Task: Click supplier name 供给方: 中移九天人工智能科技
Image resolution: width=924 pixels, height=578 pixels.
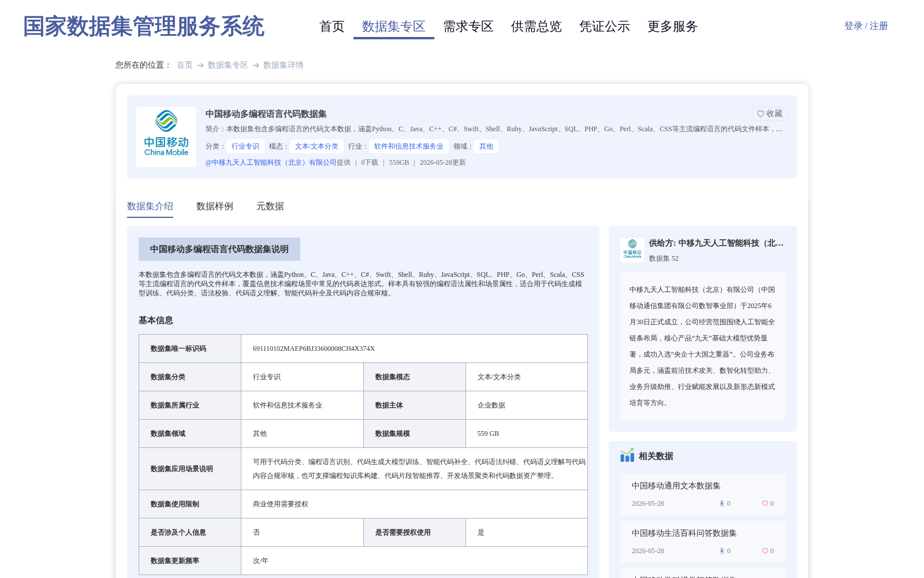Action: coord(716,243)
